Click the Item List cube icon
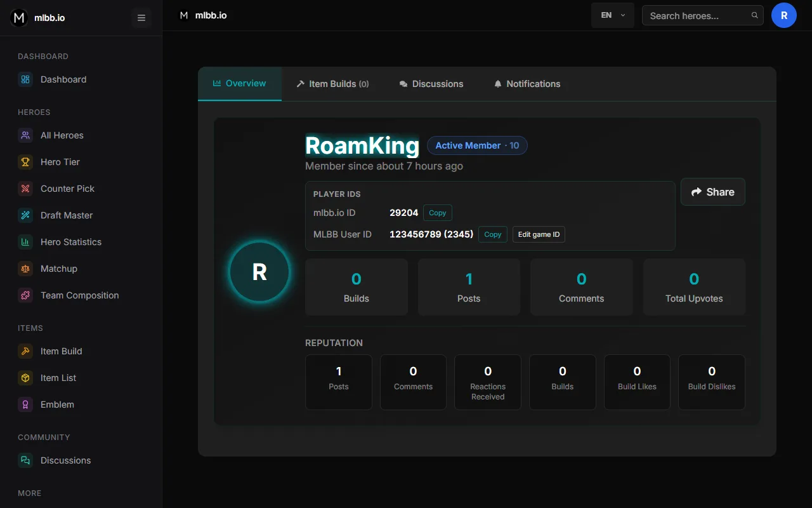 [x=25, y=378]
